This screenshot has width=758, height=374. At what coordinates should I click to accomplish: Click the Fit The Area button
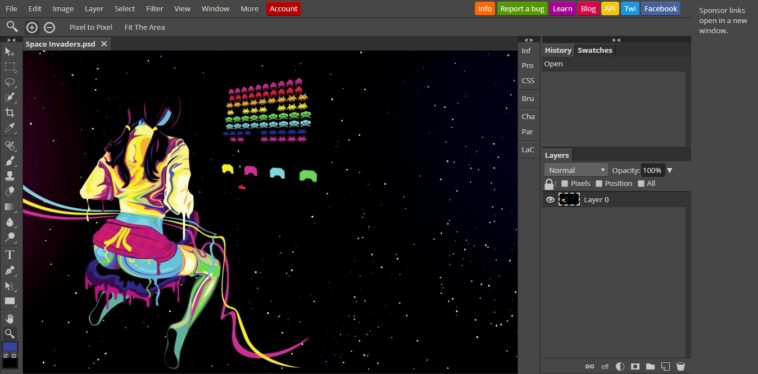pyautogui.click(x=145, y=28)
